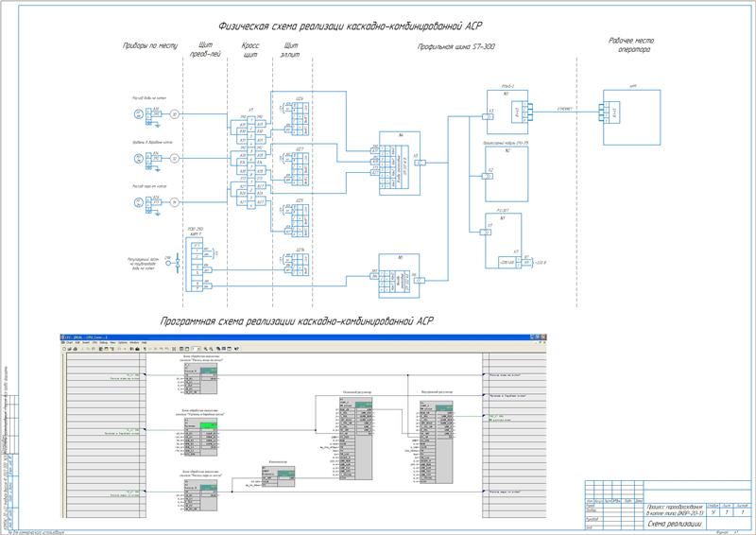Open the Help menu in CFC window
This screenshot has height=535, width=756.
(144, 342)
